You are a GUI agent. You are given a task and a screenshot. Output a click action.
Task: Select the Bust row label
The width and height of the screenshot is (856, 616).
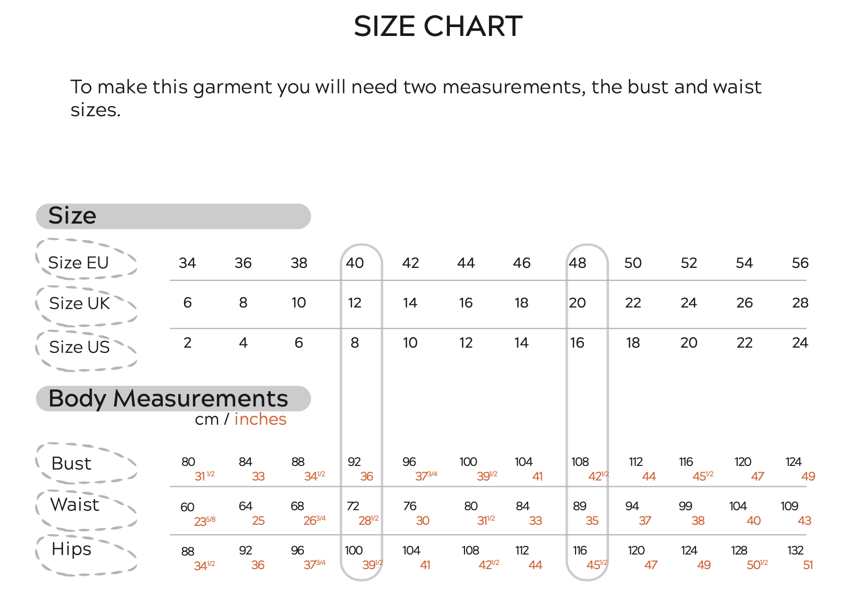(71, 463)
